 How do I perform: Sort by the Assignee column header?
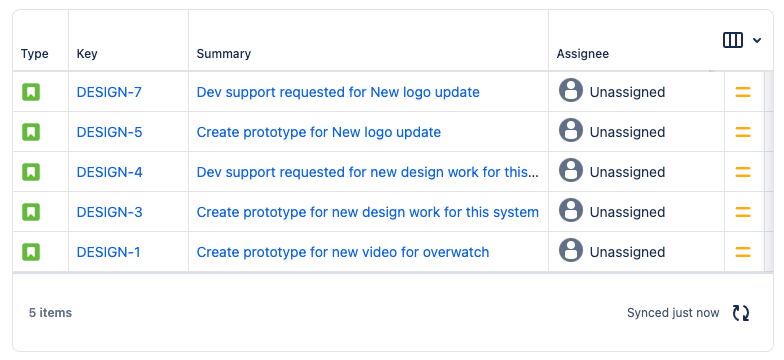(x=583, y=54)
